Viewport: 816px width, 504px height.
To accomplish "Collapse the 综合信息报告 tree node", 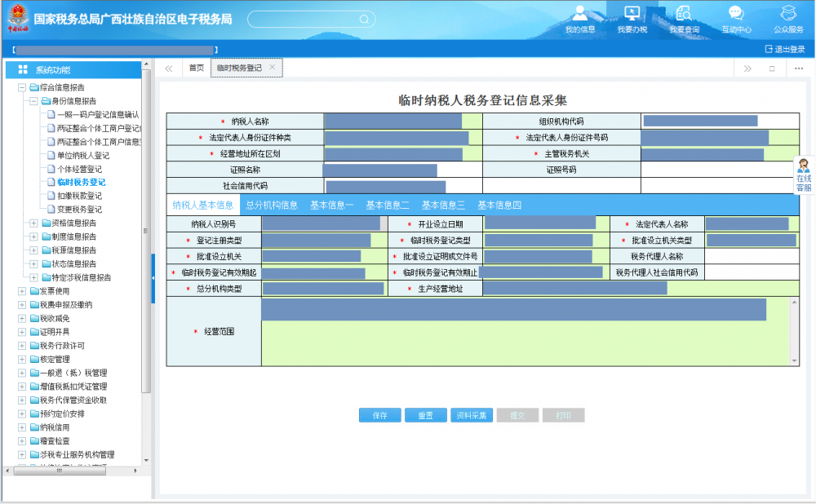I will coord(22,87).
